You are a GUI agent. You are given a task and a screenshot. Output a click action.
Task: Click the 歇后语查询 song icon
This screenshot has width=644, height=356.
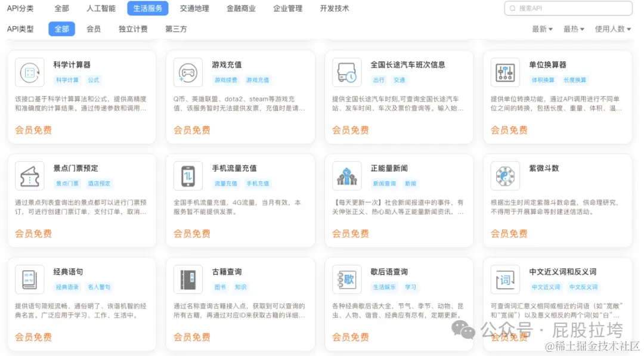point(346,278)
